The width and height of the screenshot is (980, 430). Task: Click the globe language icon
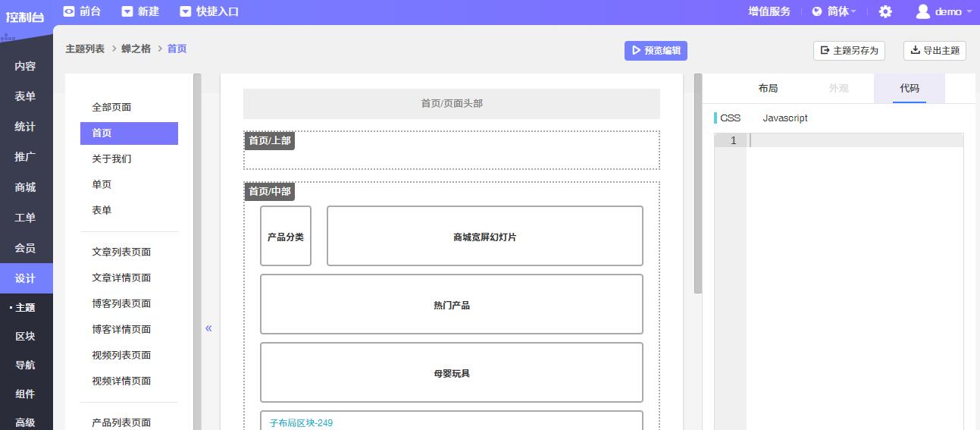817,11
